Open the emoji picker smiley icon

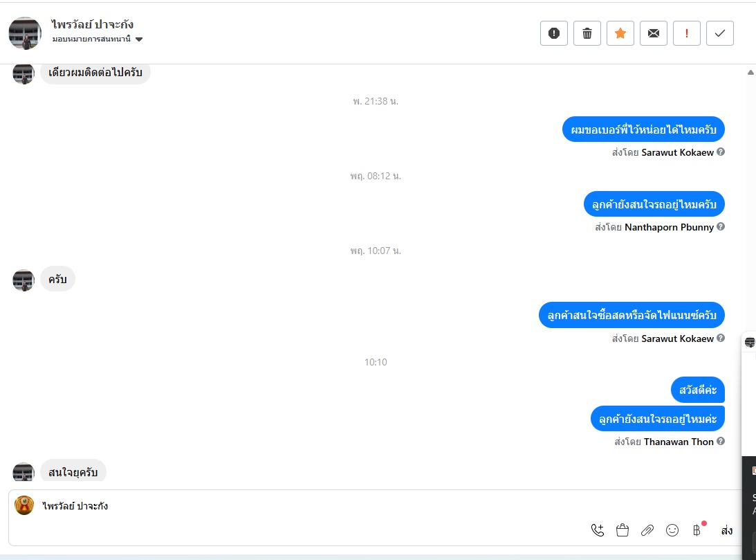[x=672, y=530]
